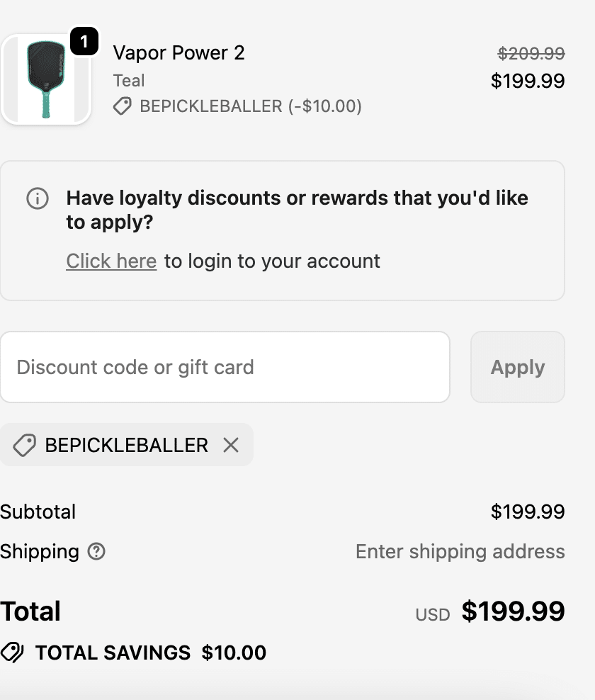Click the $10.00 total savings amount
Image resolution: width=595 pixels, height=700 pixels.
pyautogui.click(x=234, y=653)
